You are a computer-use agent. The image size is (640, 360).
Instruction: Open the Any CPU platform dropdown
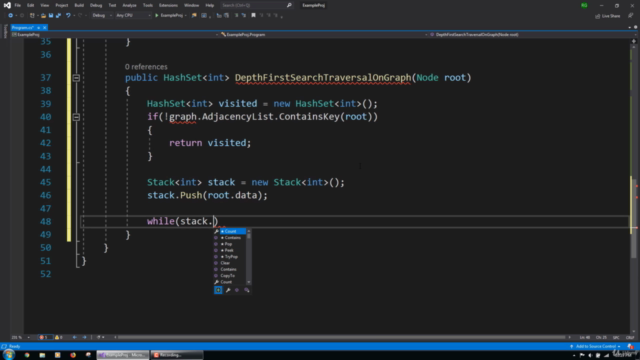[x=133, y=16]
